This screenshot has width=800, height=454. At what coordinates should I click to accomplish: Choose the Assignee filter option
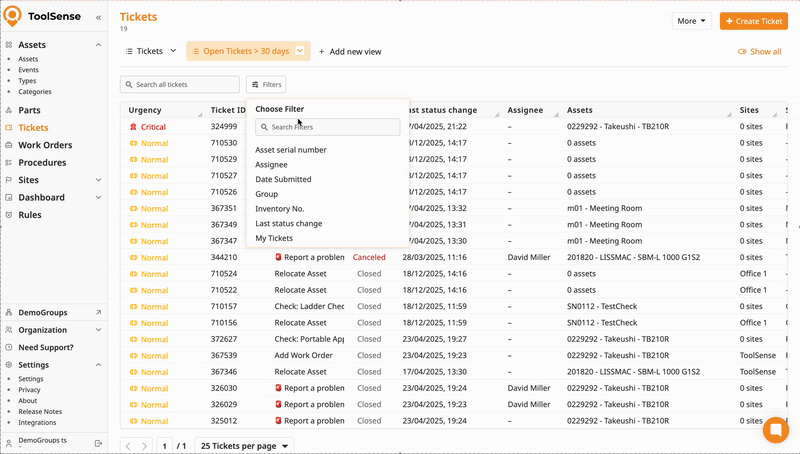[271, 165]
